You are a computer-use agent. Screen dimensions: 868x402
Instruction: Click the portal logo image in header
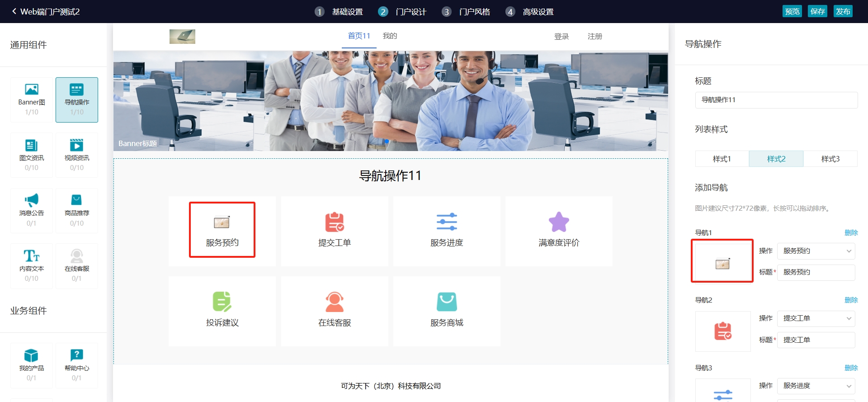click(x=182, y=37)
